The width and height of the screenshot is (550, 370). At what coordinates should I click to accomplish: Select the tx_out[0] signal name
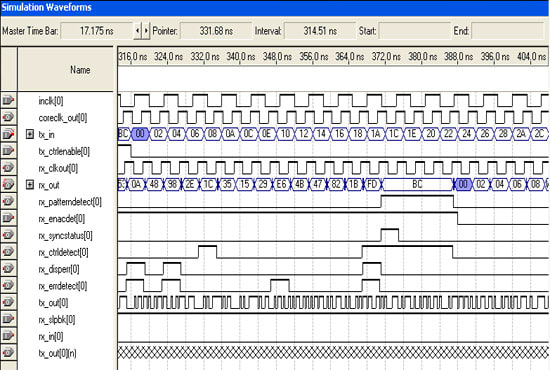pos(53,303)
